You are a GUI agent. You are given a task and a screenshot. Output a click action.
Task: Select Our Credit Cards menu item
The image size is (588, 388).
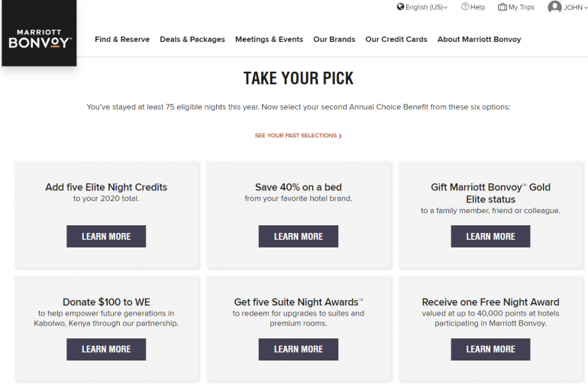click(396, 40)
